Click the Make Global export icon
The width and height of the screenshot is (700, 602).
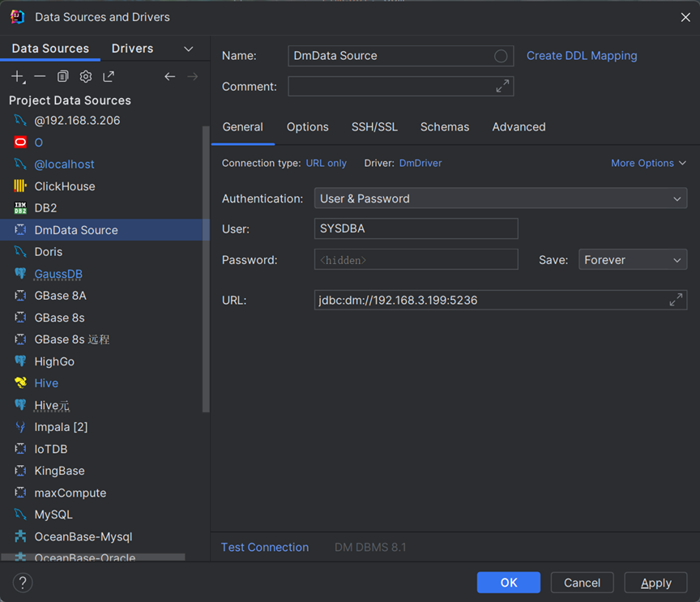pos(109,76)
